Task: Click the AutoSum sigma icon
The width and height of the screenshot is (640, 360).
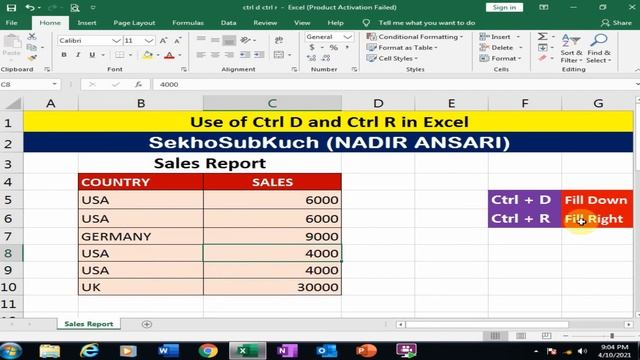Action: click(542, 37)
